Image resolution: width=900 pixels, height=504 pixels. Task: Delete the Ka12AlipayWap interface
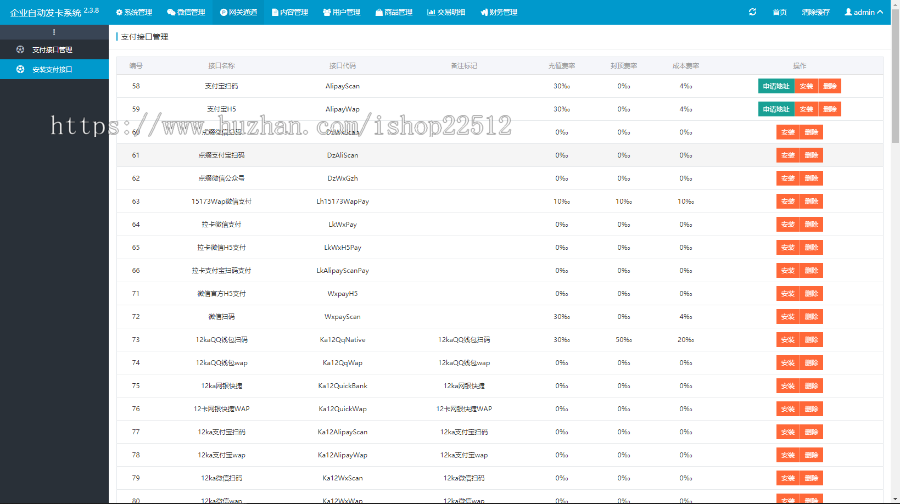[x=811, y=455]
